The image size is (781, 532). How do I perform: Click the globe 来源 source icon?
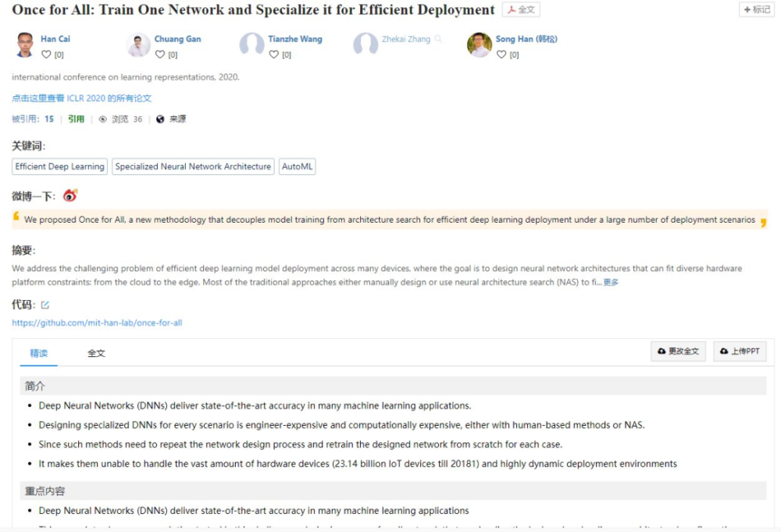point(160,119)
